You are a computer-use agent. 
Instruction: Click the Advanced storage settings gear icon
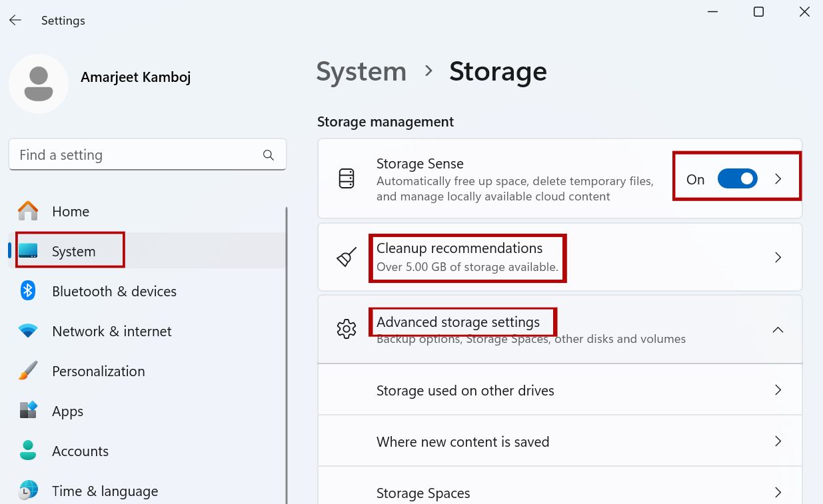coord(347,328)
